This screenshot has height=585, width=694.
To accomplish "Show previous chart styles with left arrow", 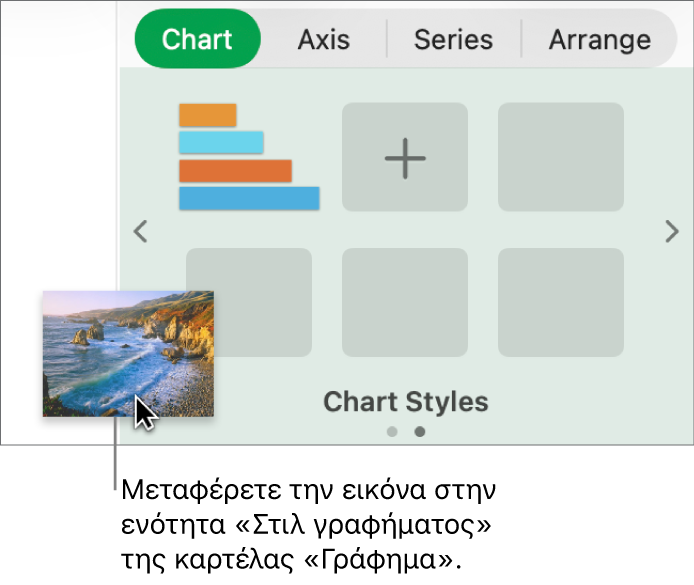I will [141, 232].
